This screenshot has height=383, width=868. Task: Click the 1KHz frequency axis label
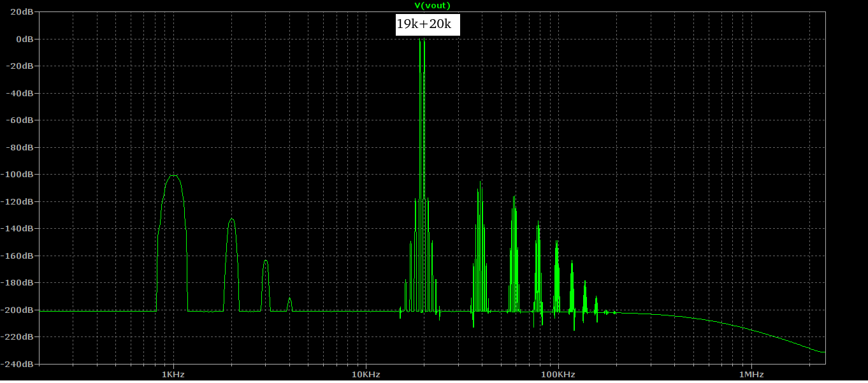[x=173, y=375]
